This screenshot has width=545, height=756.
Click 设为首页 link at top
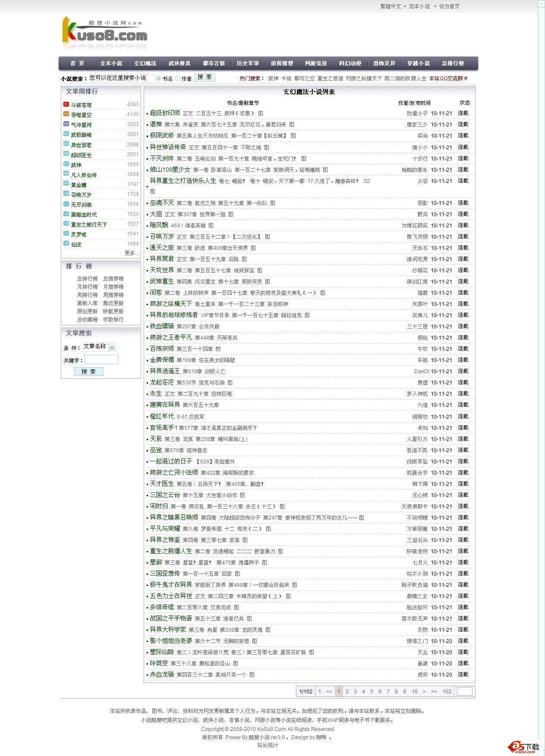449,6
